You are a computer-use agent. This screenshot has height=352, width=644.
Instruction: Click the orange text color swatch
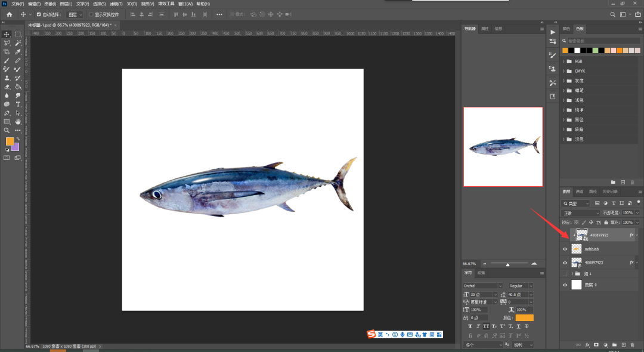[x=524, y=318]
